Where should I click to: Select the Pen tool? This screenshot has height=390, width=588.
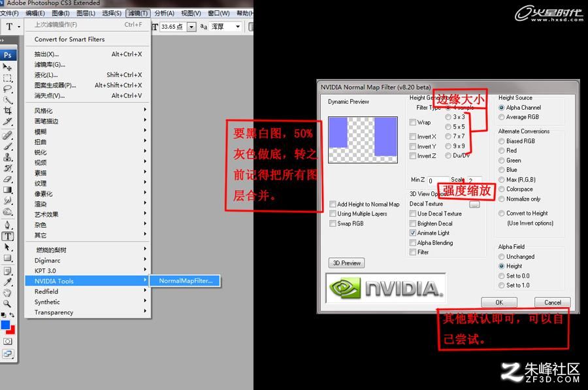[x=7, y=225]
